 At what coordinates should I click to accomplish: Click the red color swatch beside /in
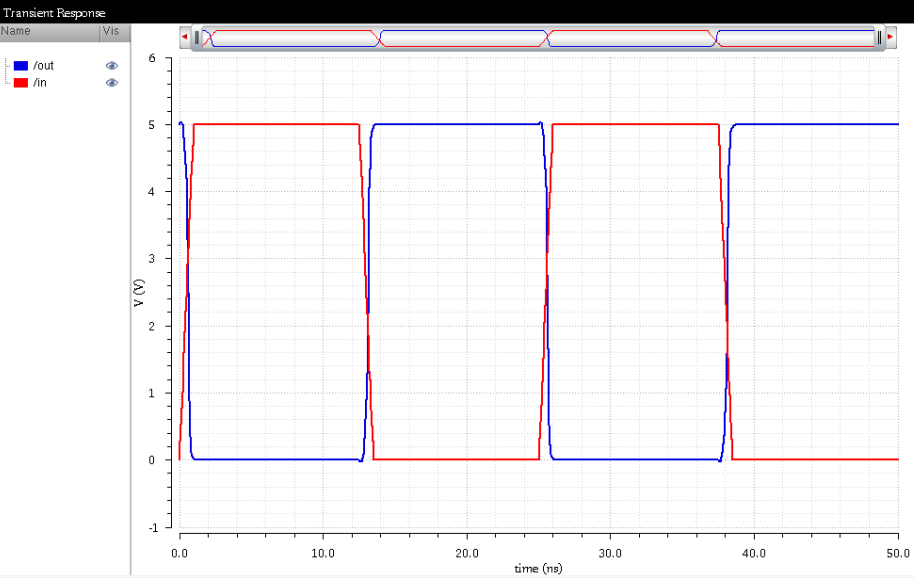click(21, 82)
